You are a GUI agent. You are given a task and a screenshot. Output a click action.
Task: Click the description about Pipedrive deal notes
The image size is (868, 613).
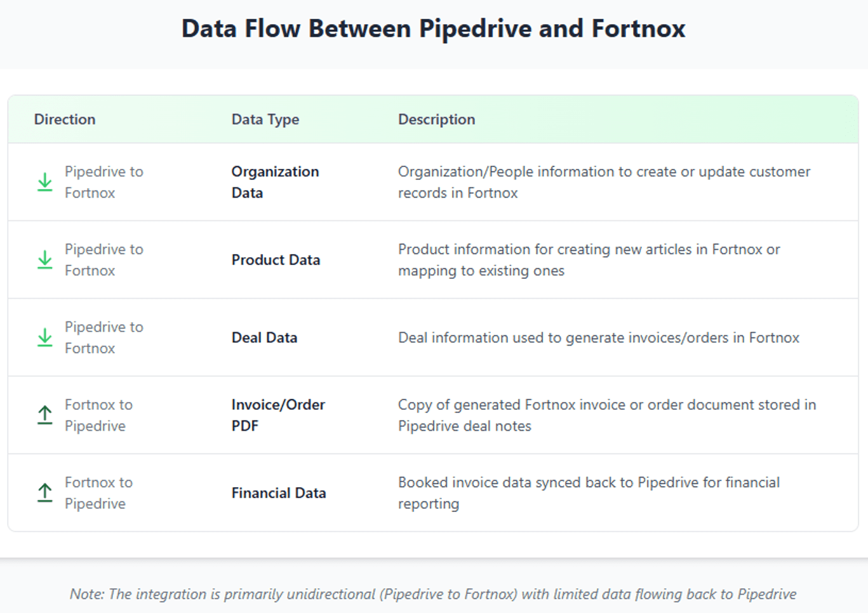coord(607,415)
